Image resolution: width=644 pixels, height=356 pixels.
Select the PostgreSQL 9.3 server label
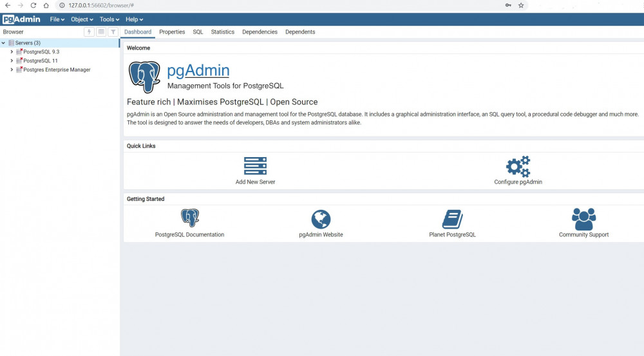(x=41, y=52)
